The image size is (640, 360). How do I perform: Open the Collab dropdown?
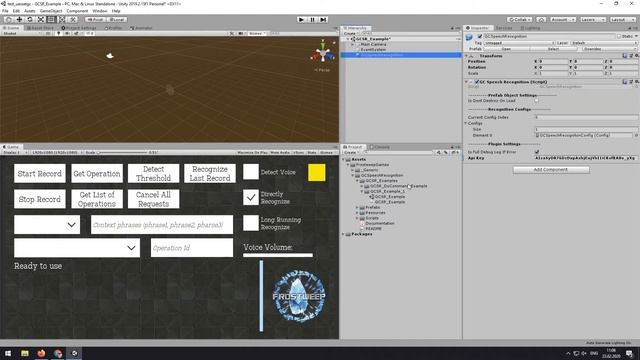pos(520,20)
